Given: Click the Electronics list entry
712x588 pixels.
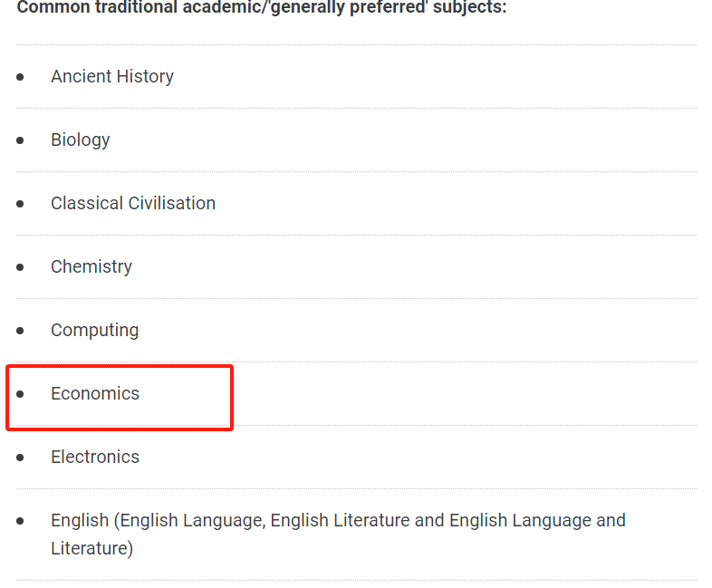Looking at the screenshot, I should 95,457.
